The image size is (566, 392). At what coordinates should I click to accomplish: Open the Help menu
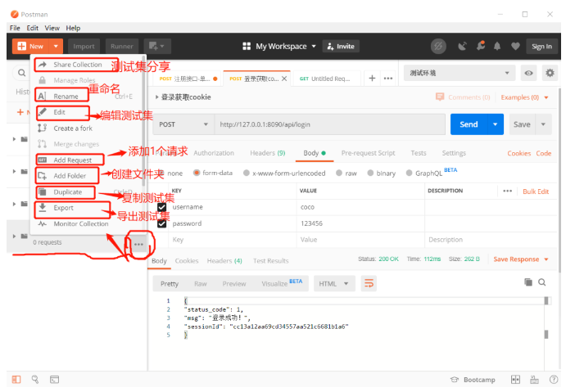coord(73,28)
